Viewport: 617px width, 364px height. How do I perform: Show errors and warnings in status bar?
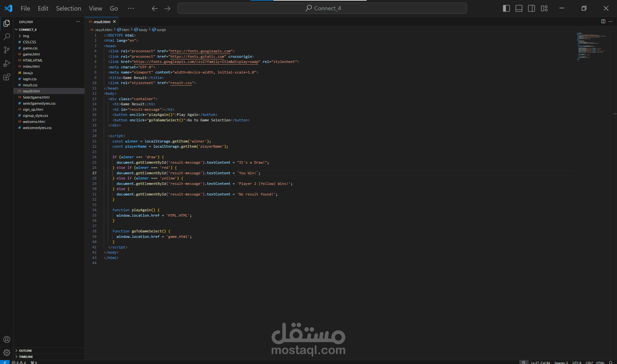point(19,362)
